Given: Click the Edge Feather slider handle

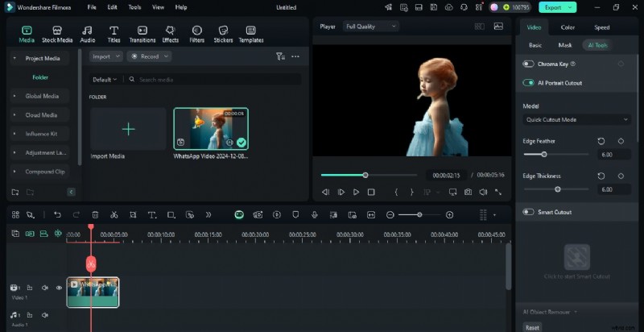Looking at the screenshot, I should (x=544, y=154).
